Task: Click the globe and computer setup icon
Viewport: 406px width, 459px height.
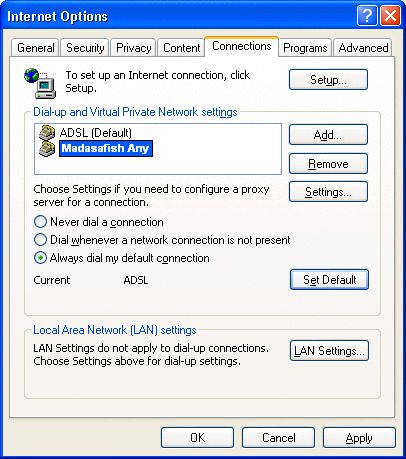Action: pos(40,83)
